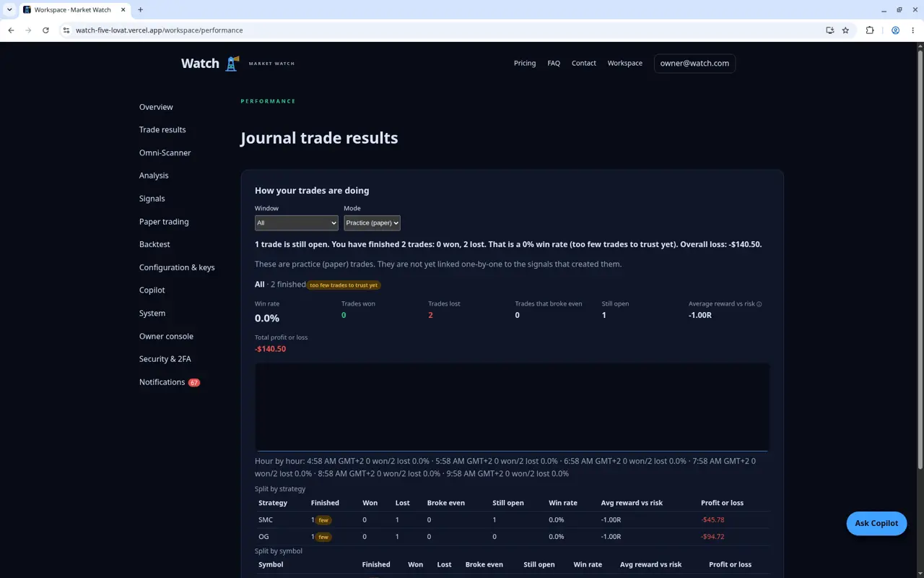Click the page vertical scrollbar
924x578 pixels.
click(x=920, y=260)
